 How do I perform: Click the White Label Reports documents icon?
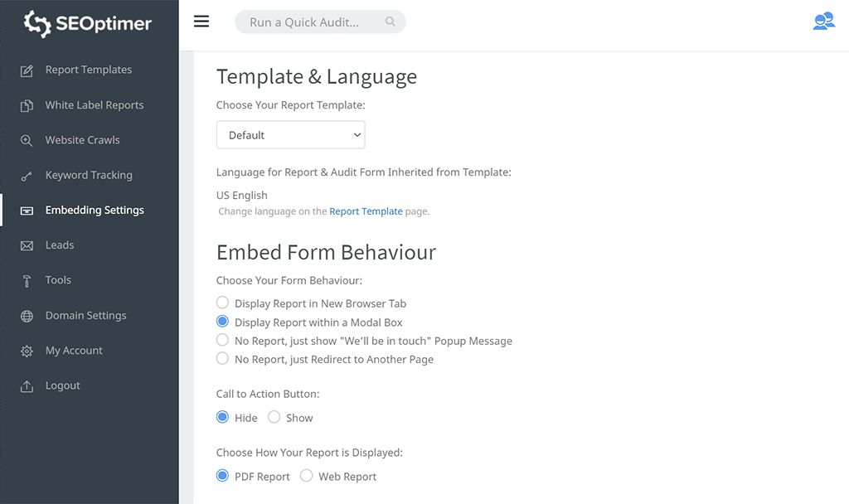coord(27,105)
